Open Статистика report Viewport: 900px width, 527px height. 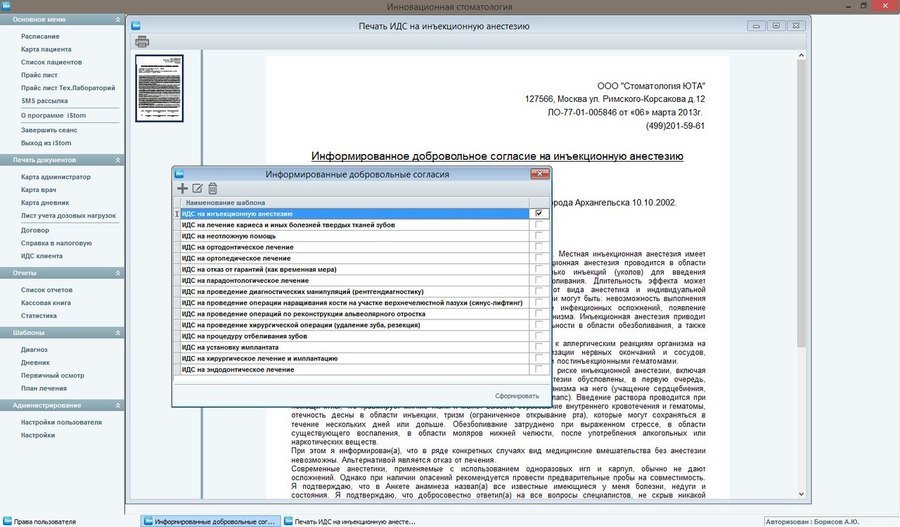pos(38,316)
